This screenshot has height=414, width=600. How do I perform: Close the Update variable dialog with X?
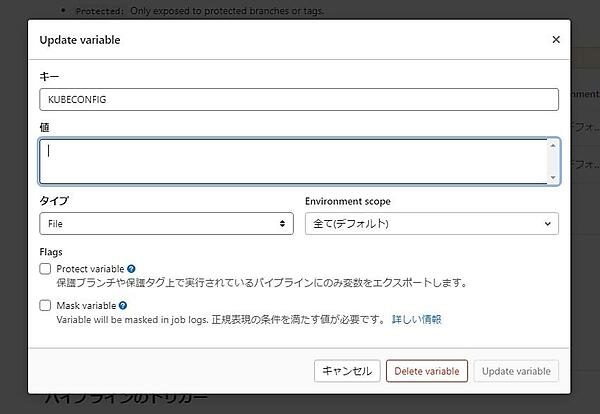pyautogui.click(x=556, y=40)
